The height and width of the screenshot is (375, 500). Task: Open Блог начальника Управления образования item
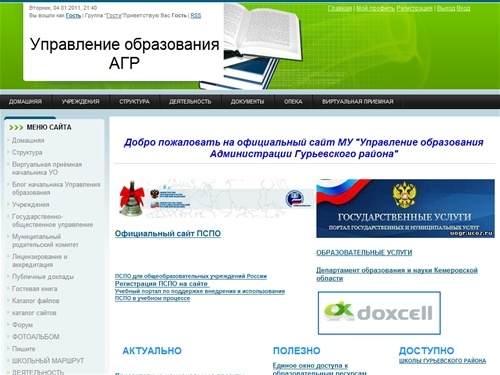[56, 188]
